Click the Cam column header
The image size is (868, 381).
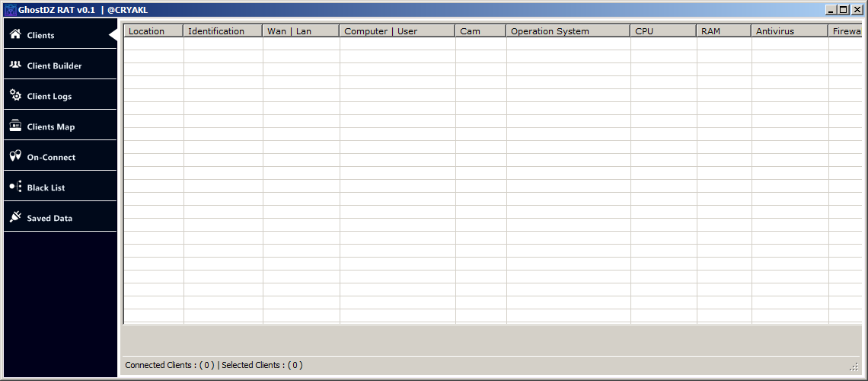pos(480,31)
